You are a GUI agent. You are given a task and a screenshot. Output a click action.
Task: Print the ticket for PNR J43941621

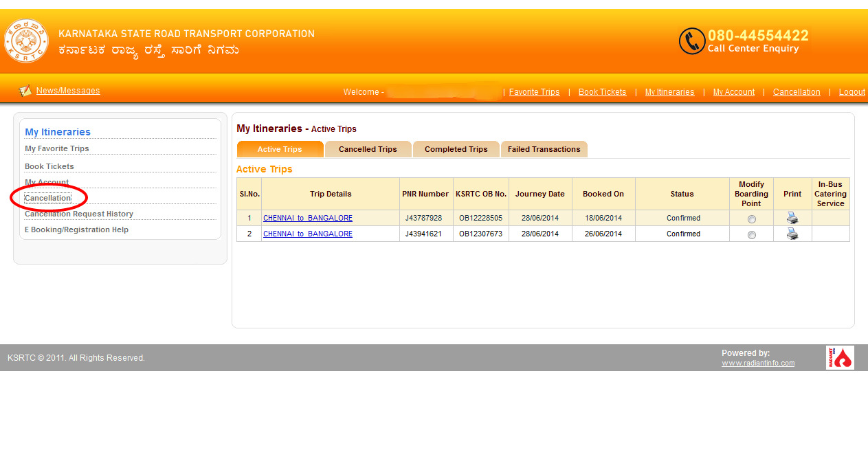pos(792,233)
